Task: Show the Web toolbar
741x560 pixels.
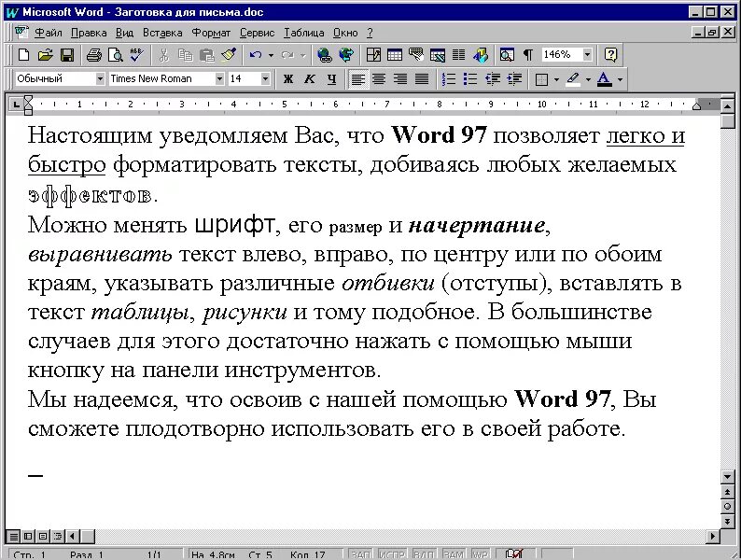Action: point(346,55)
